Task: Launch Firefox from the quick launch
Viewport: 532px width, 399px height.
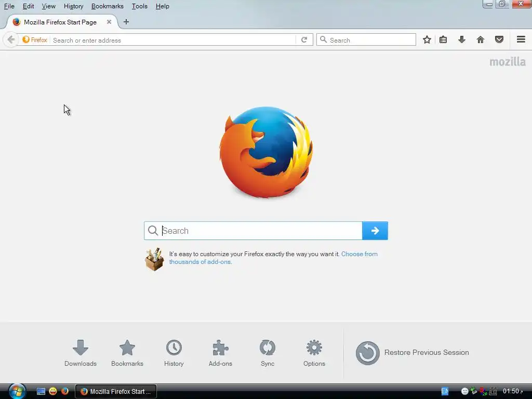Action: point(65,391)
